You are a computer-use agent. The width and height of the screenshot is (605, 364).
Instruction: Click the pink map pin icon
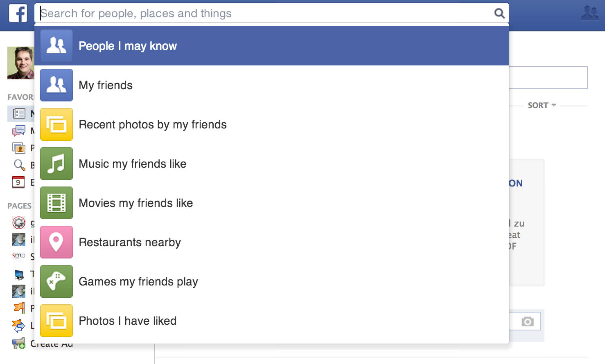pyautogui.click(x=56, y=242)
